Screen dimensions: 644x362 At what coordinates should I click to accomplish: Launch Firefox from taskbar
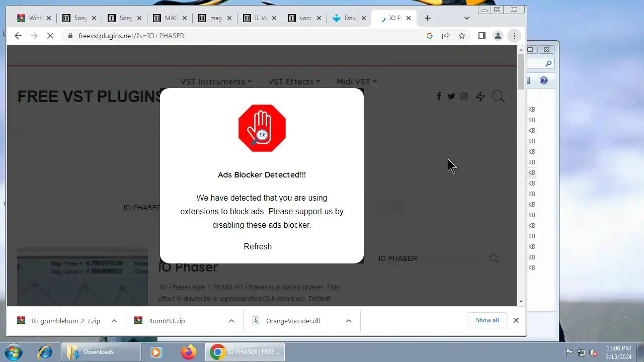coord(189,352)
